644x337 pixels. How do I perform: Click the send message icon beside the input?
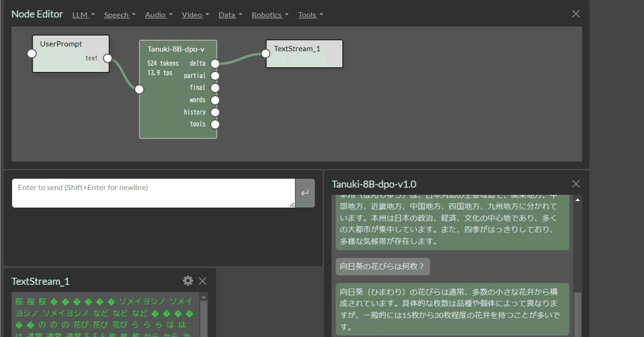[306, 193]
